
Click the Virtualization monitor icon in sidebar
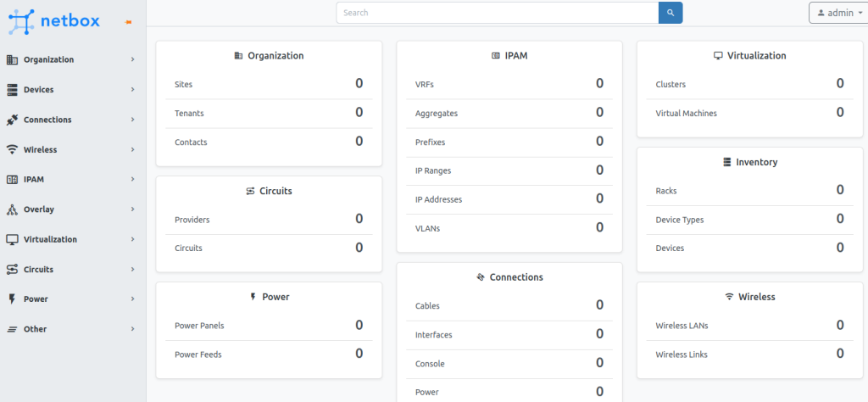pos(12,239)
